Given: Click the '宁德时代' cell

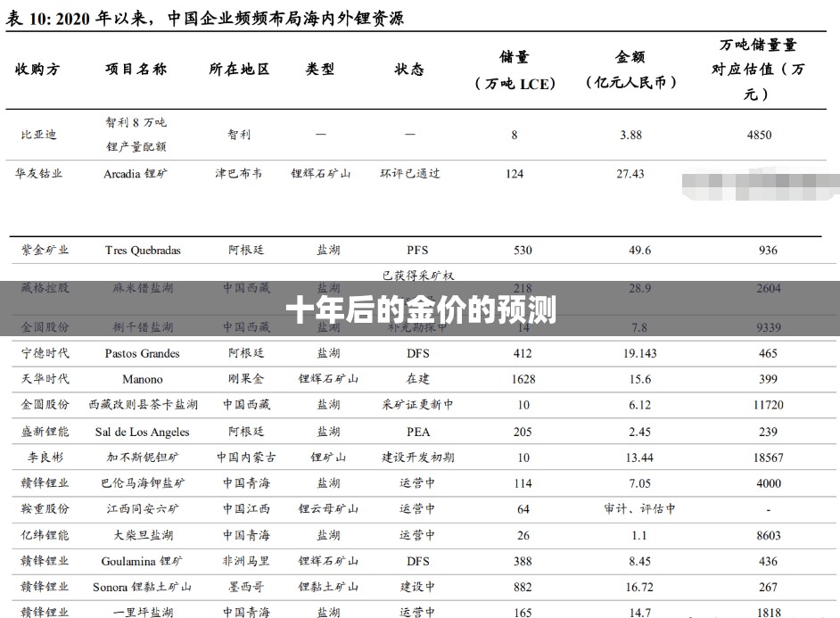Looking at the screenshot, I should pyautogui.click(x=45, y=353).
